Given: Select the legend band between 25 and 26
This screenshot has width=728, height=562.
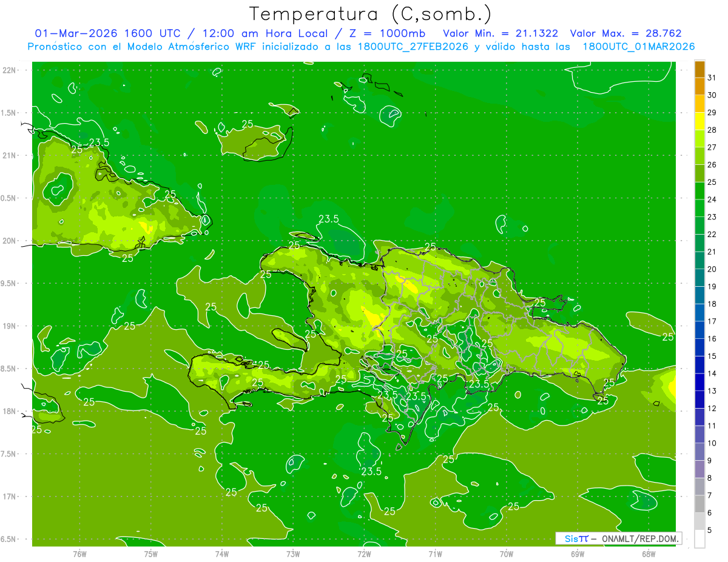Looking at the screenshot, I should click(x=699, y=174).
